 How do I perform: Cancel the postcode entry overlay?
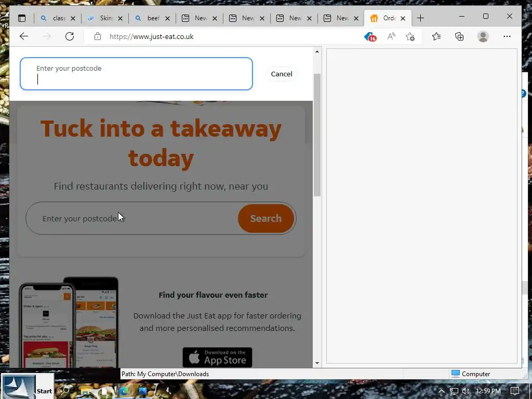point(281,74)
